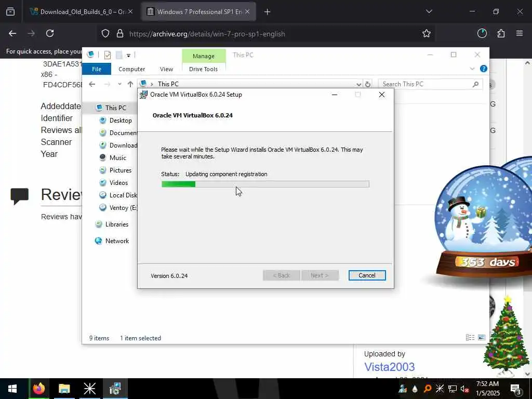Viewport: 532px width, 399px height.
Task: Expand Explorer recent locations dropdown
Action: point(119,84)
